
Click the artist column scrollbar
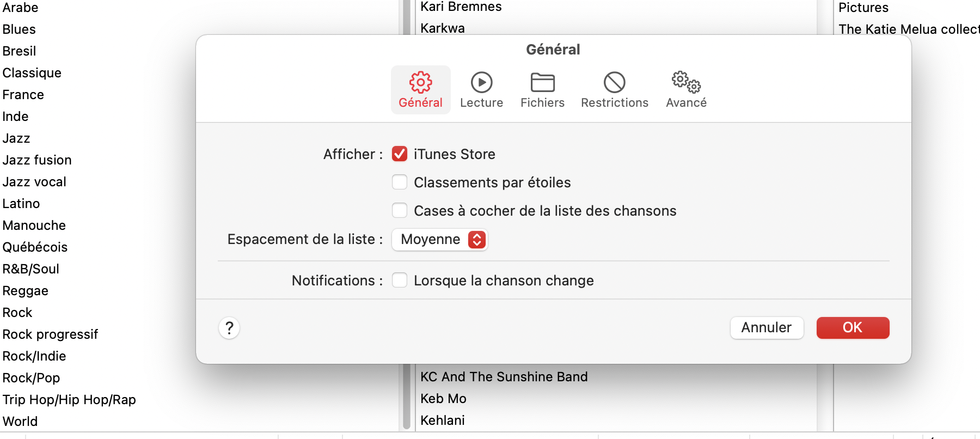coord(406,398)
